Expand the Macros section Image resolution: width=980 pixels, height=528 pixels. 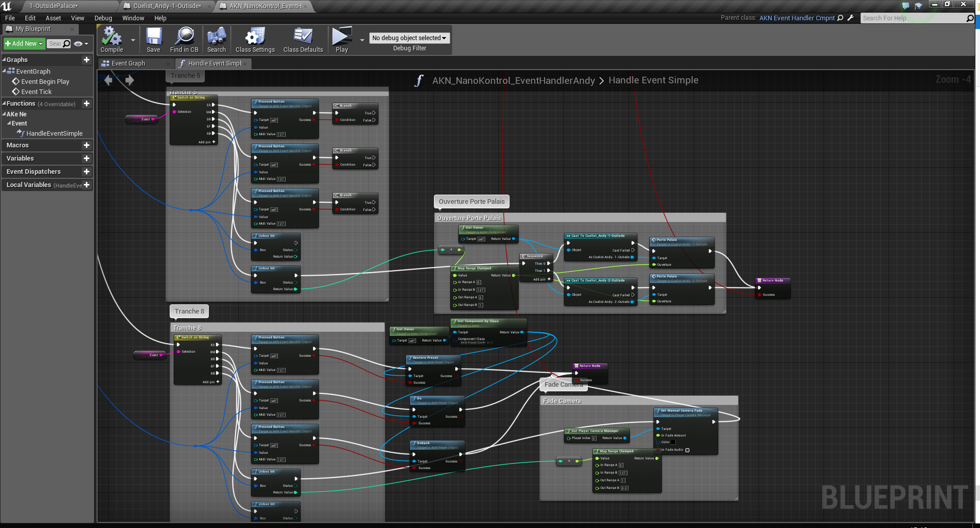pyautogui.click(x=17, y=145)
